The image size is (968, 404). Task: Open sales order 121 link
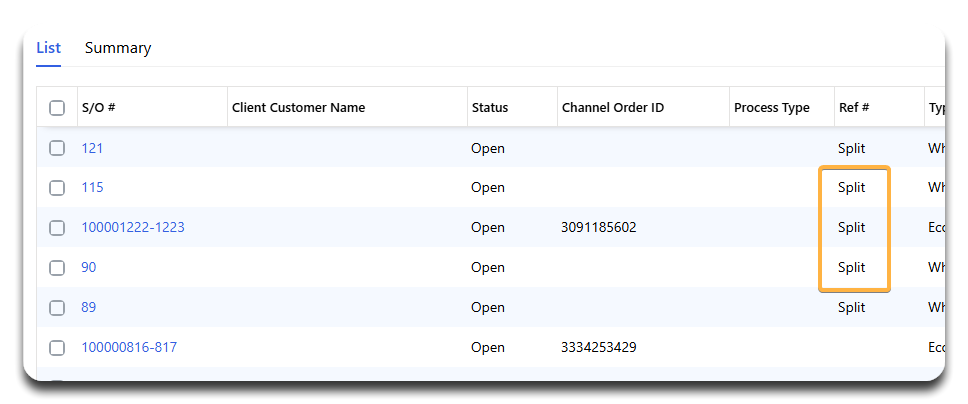point(92,148)
